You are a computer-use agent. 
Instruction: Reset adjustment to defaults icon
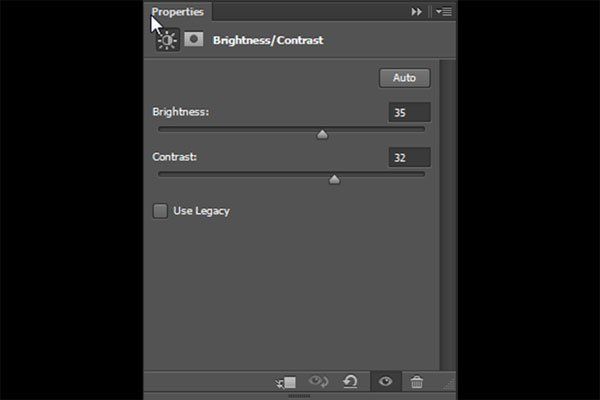click(350, 382)
